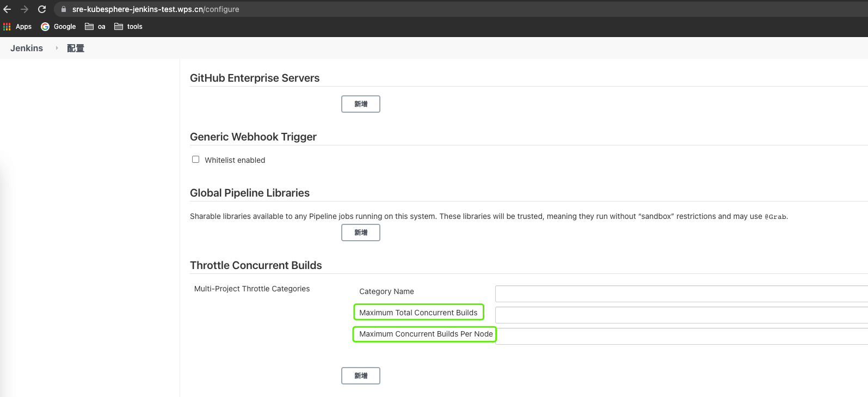The width and height of the screenshot is (868, 397).
Task: Focus the Maximum Concurrent Builds Per Node field
Action: 681,336
